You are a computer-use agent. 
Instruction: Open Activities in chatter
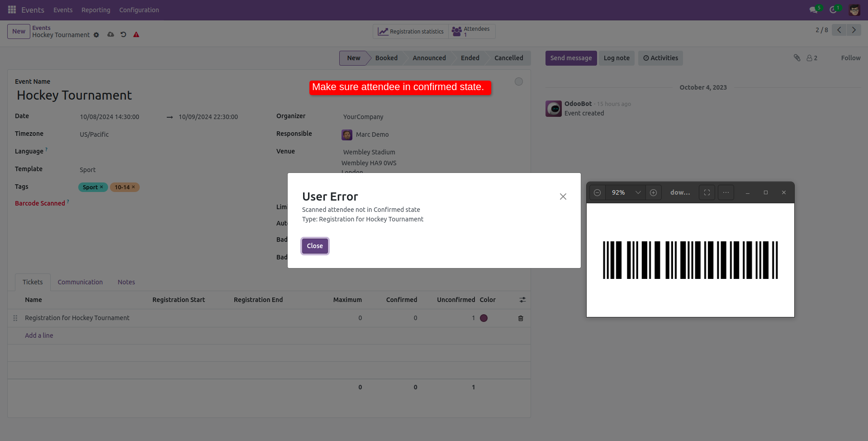pos(660,58)
